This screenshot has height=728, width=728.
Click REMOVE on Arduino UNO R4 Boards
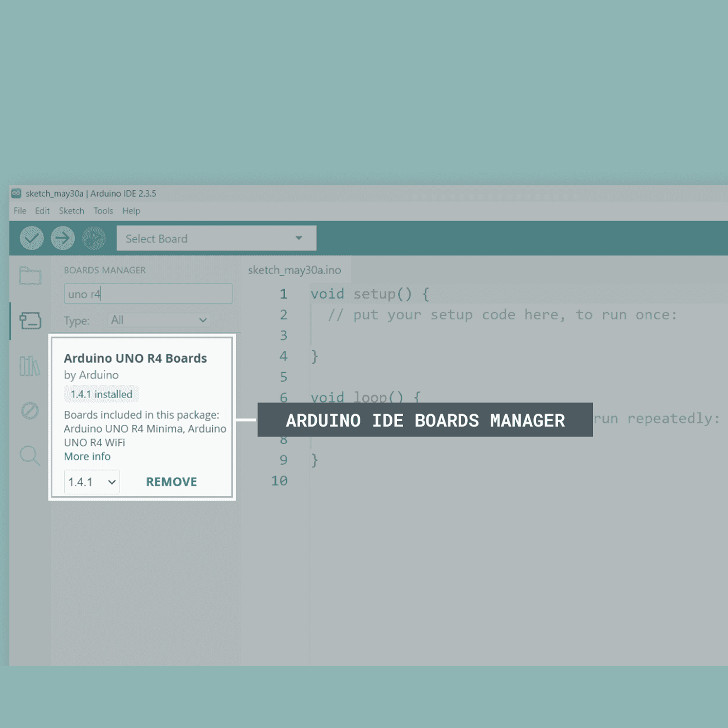point(171,481)
